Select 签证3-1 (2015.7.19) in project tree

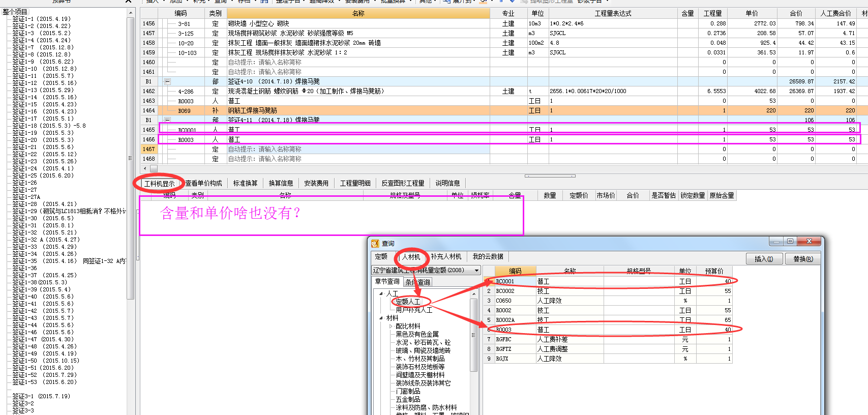pyautogui.click(x=41, y=396)
